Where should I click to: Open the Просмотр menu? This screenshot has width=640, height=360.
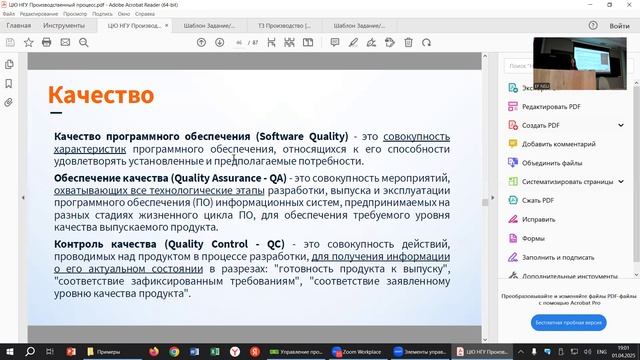(x=75, y=14)
